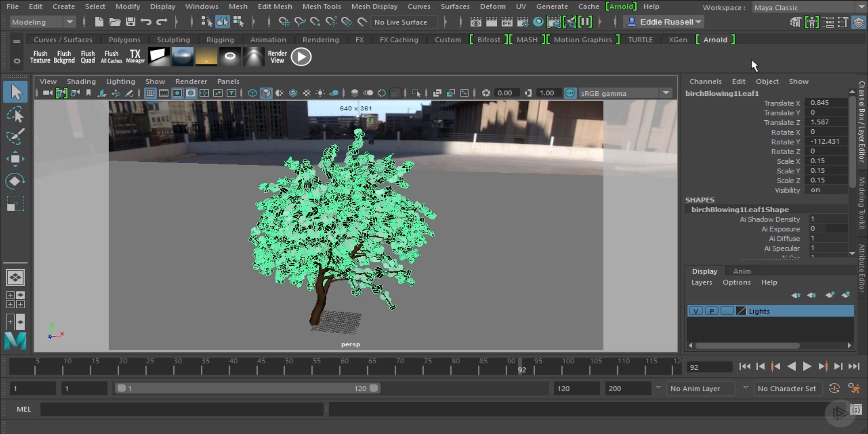
Task: Choose the Paint selection tool
Action: [15, 137]
